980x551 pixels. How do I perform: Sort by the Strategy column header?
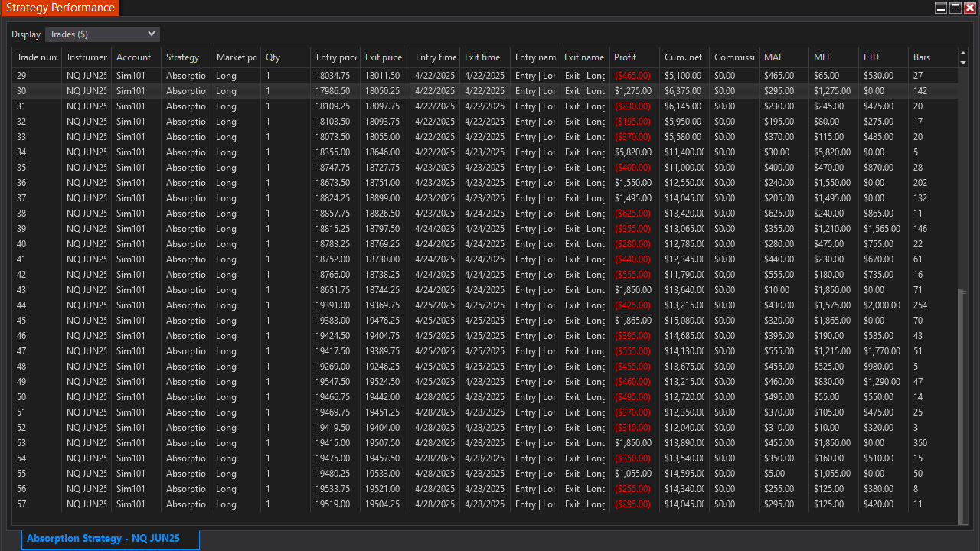[186, 57]
